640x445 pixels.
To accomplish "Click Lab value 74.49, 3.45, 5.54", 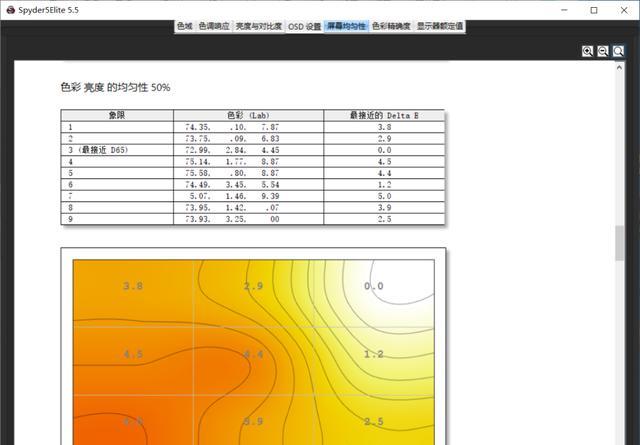I will pos(232,185).
